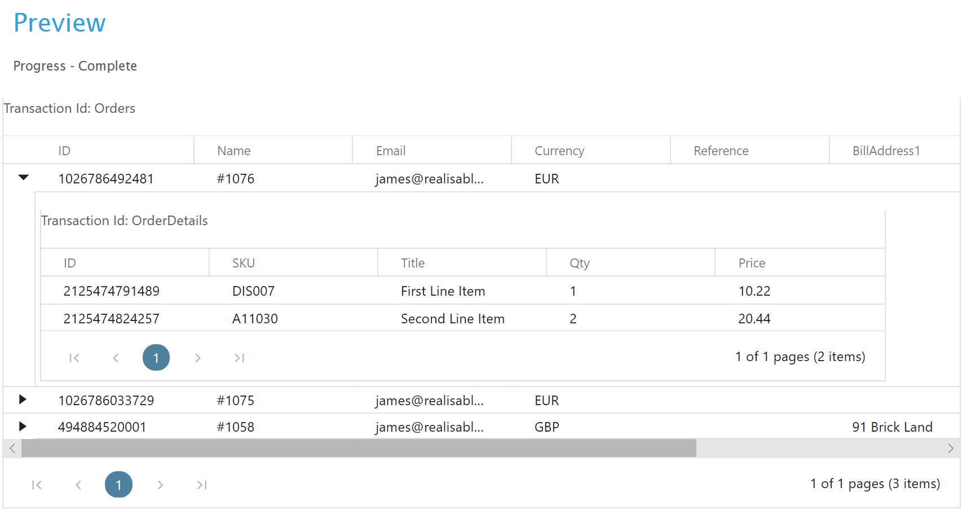The width and height of the screenshot is (980, 518).
Task: Collapse order 1026786492481 details
Action: [23, 178]
